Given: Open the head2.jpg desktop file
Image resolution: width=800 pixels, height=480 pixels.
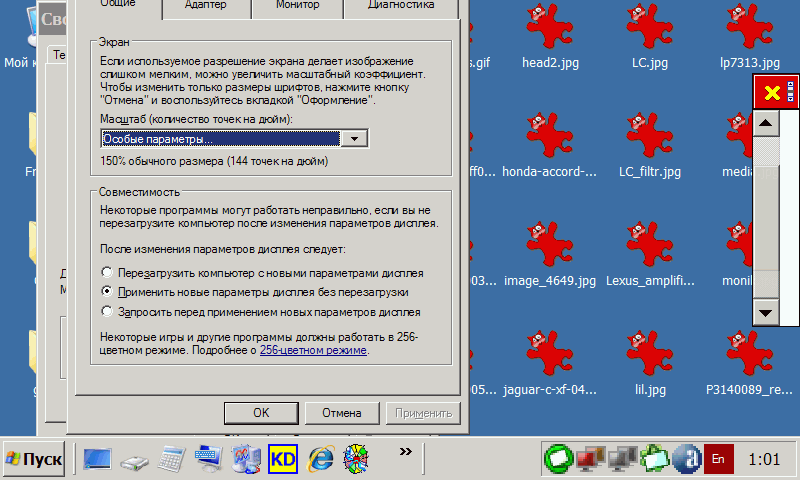Looking at the screenshot, I should pos(543,30).
